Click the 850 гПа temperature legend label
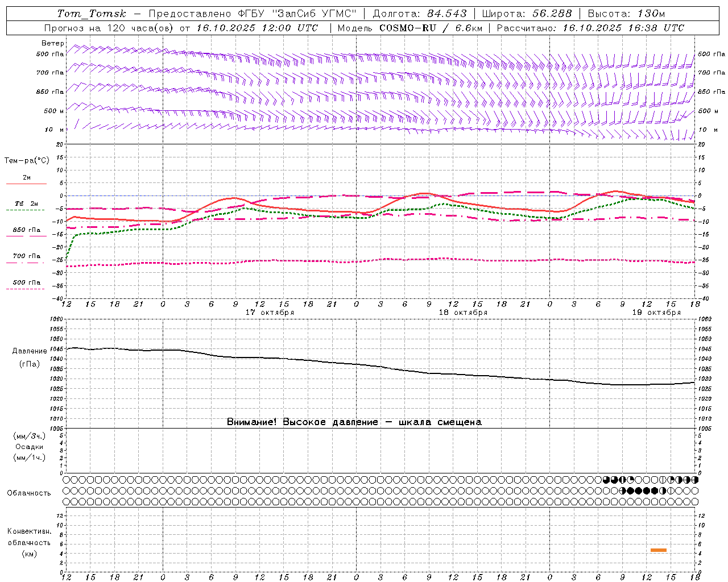This screenshot has width=728, height=582. [x=26, y=230]
